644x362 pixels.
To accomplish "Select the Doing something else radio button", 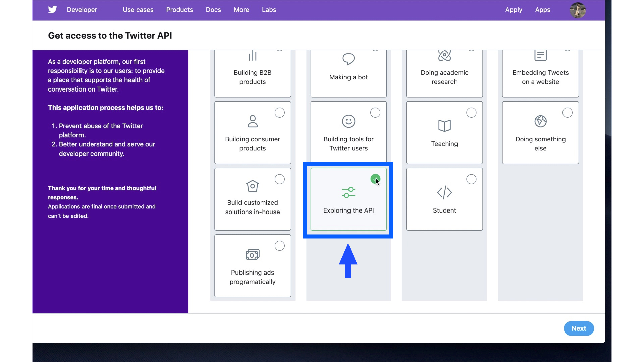I will (568, 113).
